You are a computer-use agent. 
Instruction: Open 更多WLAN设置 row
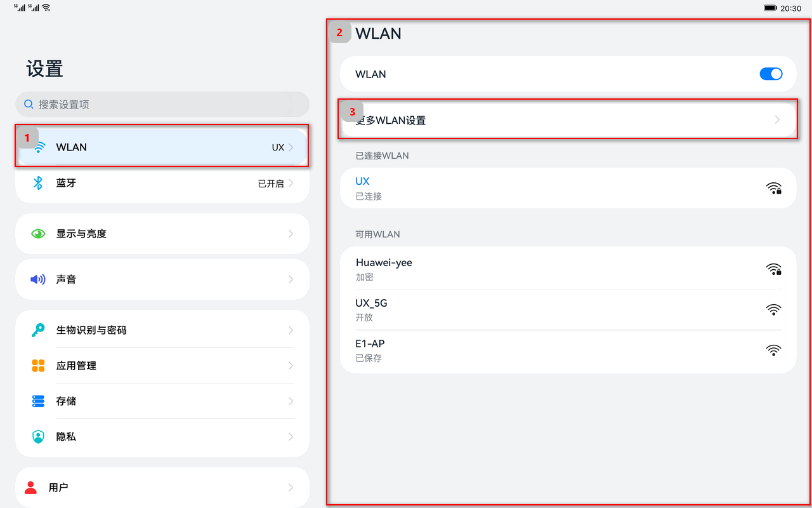pos(568,119)
